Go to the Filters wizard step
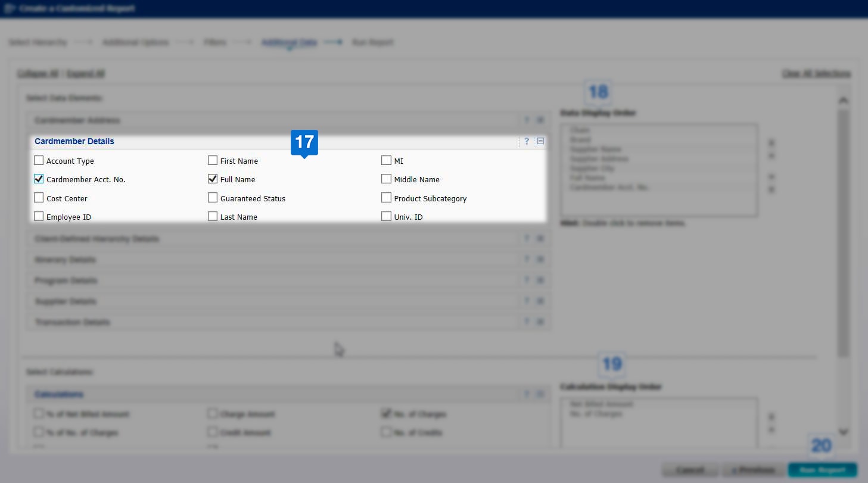 pos(215,43)
